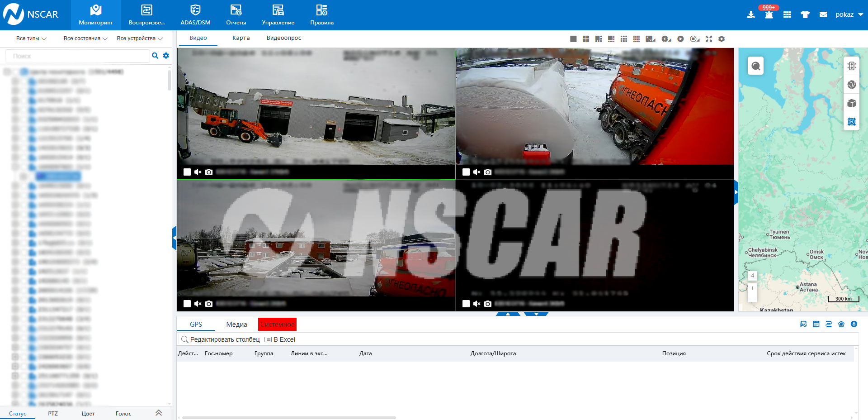The height and width of the screenshot is (420, 868).
Task: Open the "Все устройства" dropdown
Action: tap(140, 38)
